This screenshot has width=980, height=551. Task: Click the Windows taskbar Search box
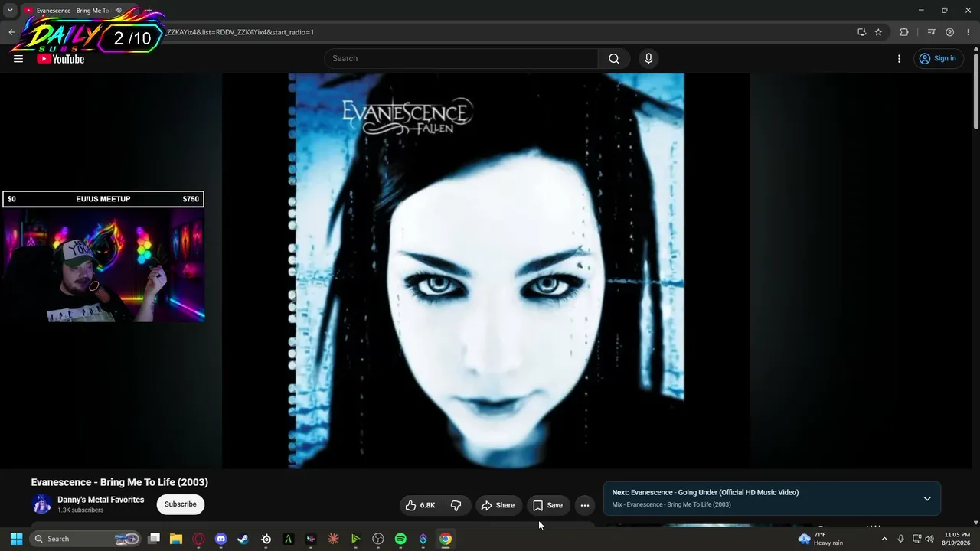click(x=86, y=539)
